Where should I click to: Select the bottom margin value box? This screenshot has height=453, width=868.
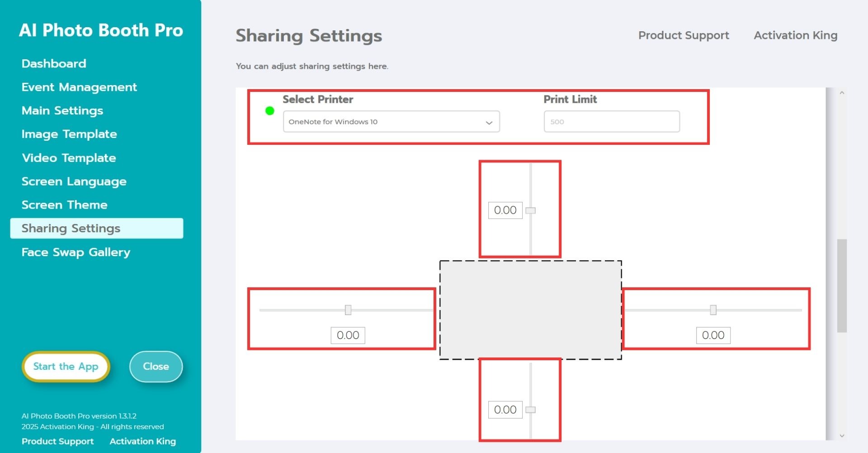(505, 410)
